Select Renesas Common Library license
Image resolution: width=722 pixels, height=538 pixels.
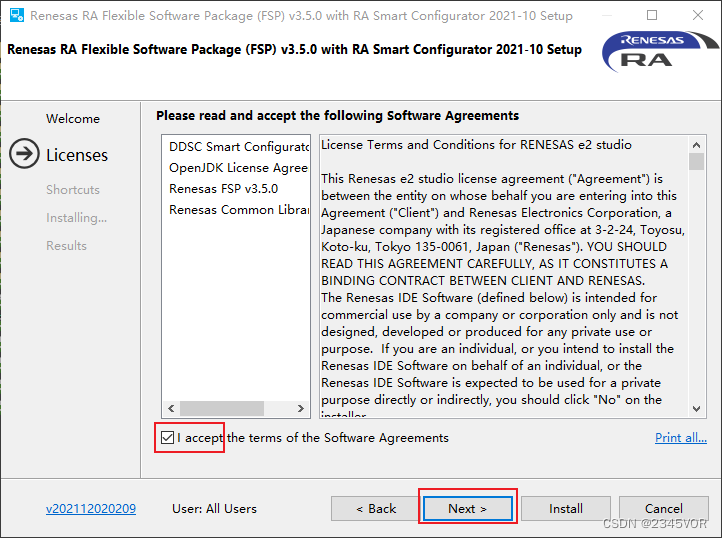tap(238, 209)
